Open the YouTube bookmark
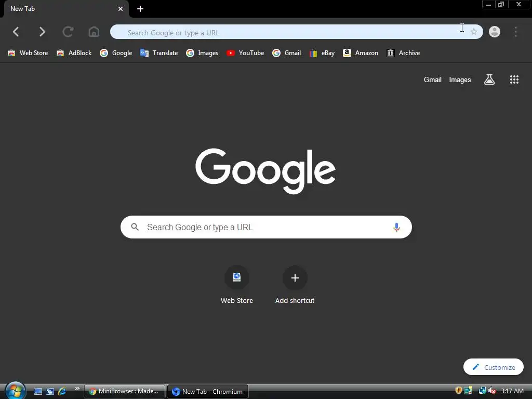The image size is (532, 399). point(245,53)
